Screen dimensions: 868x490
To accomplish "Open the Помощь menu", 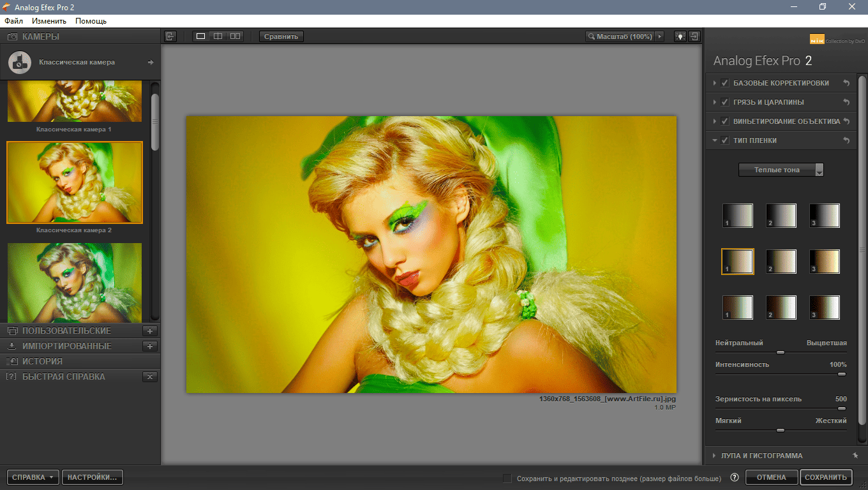I will pos(91,21).
